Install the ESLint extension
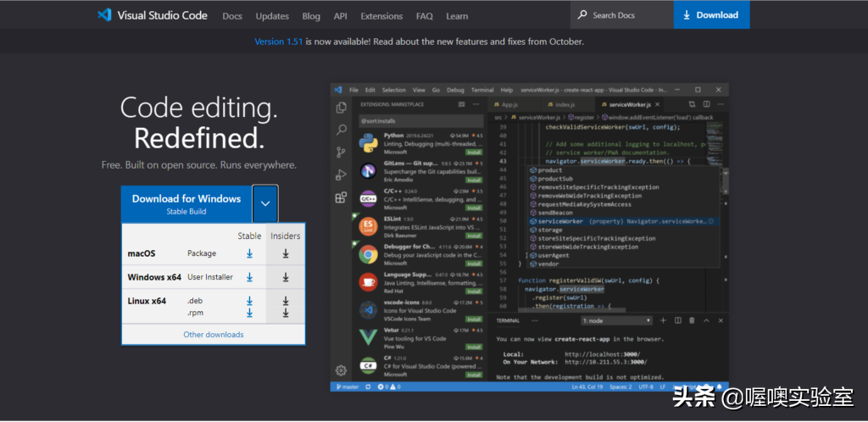The height and width of the screenshot is (422, 868). (473, 236)
